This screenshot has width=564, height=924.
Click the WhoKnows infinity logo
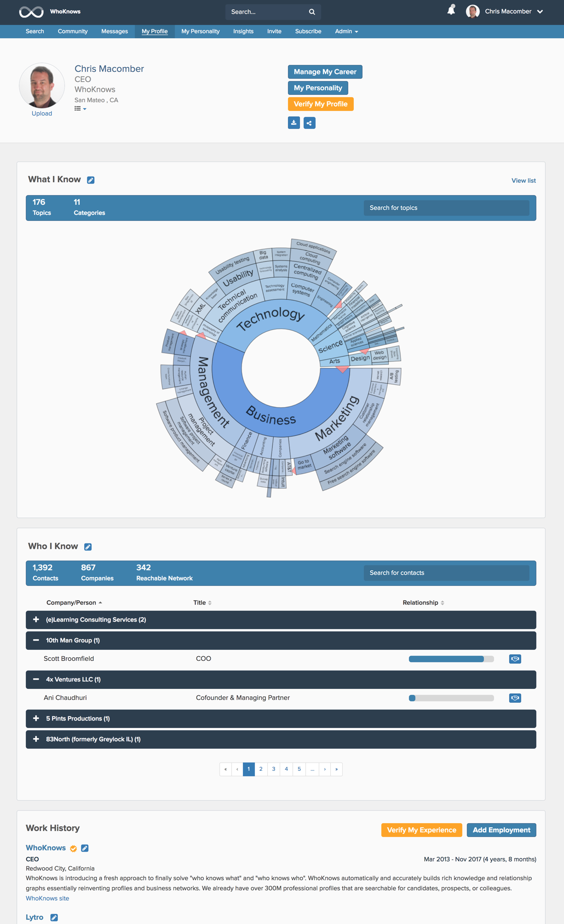[31, 12]
